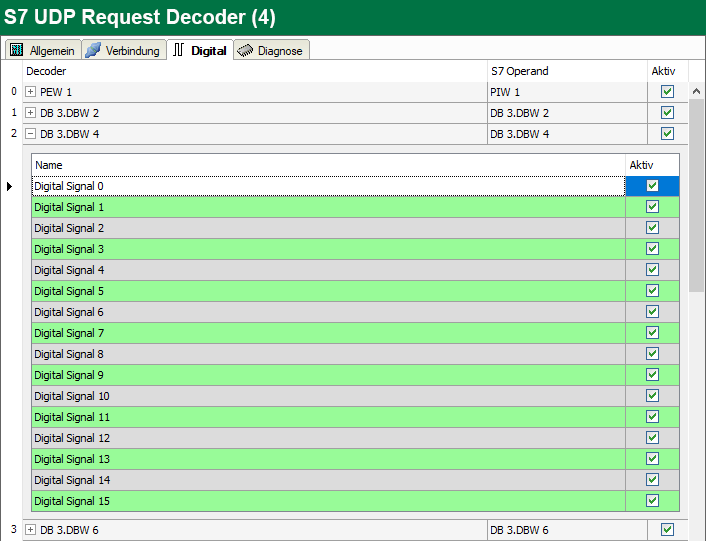Select the Digital Signal 14 name cell
Screen dimensions: 706x541
tap(328, 480)
